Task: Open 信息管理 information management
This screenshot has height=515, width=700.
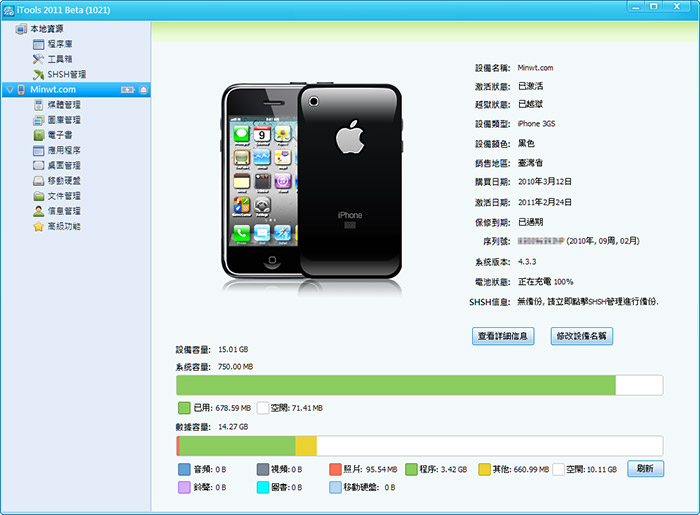Action: pyautogui.click(x=64, y=211)
